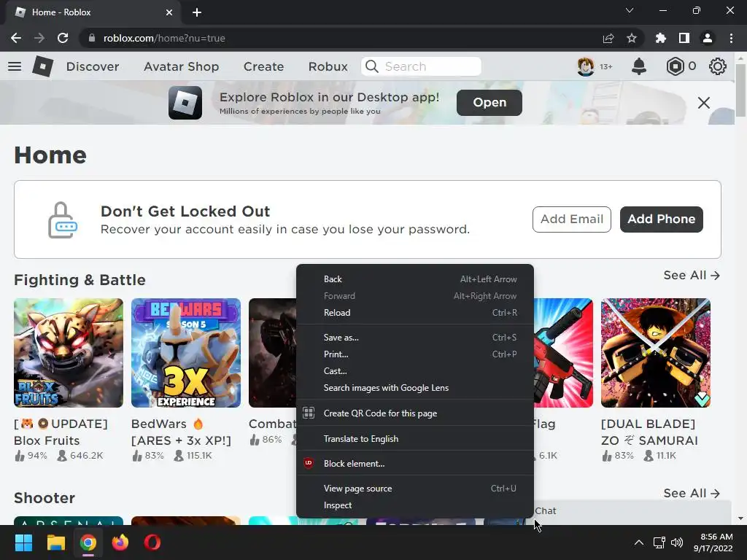Launch Opera from the taskbar
The height and width of the screenshot is (560, 747).
152,542
